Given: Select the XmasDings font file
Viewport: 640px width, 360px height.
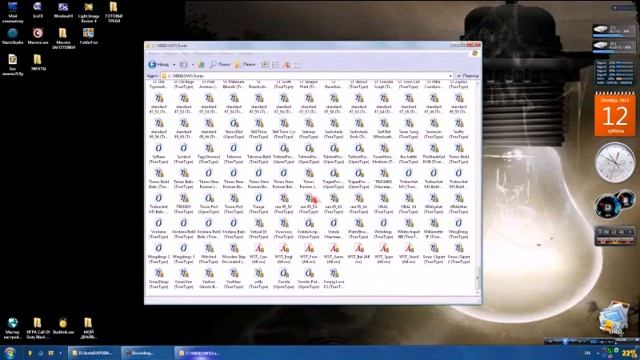Looking at the screenshot, I should click(x=158, y=279).
